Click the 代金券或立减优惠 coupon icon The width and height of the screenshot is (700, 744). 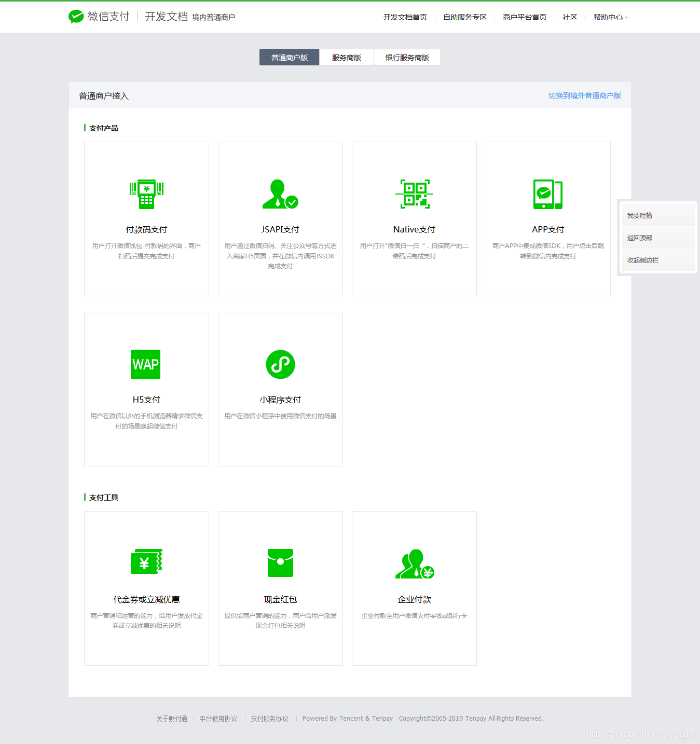146,561
